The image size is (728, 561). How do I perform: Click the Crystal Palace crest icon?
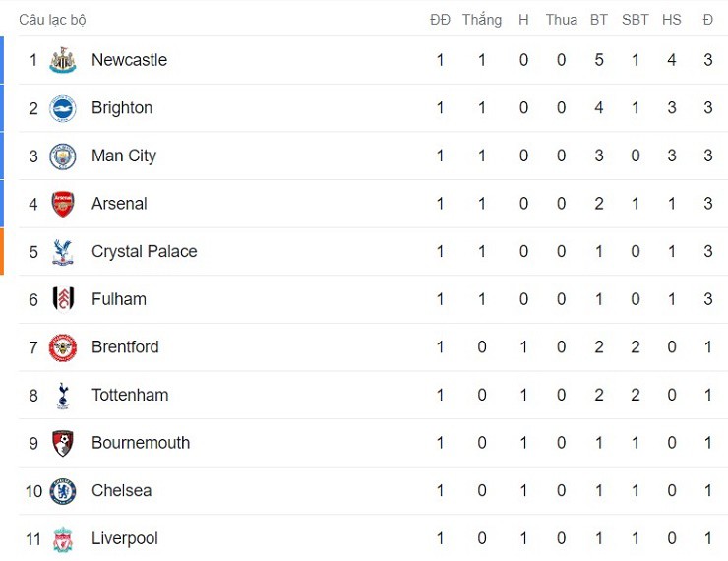63,252
